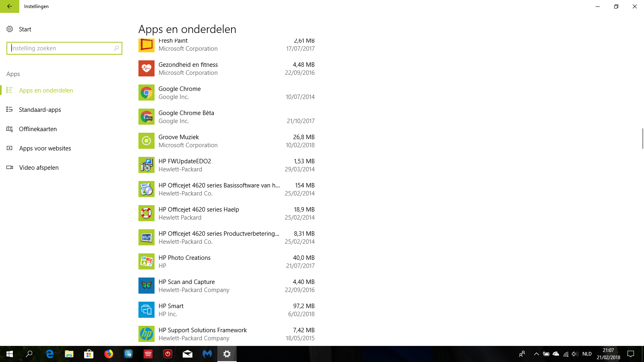Image resolution: width=644 pixels, height=362 pixels.
Task: Click the HP Scan and Capture butterfly icon
Action: (x=147, y=286)
